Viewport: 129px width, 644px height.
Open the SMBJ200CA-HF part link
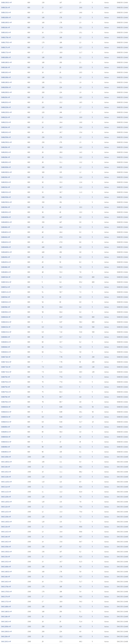(7, 93)
